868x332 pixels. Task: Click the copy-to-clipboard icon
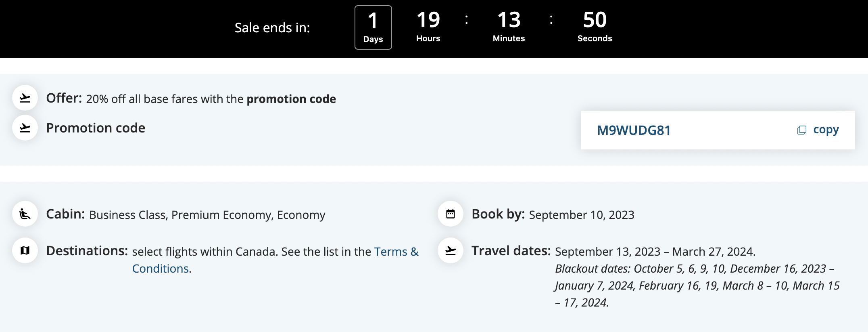click(801, 130)
